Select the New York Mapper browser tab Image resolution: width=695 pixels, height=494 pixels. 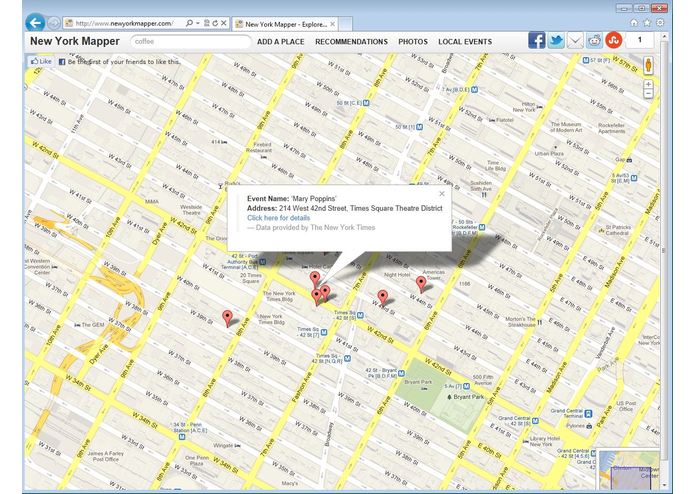tap(286, 24)
